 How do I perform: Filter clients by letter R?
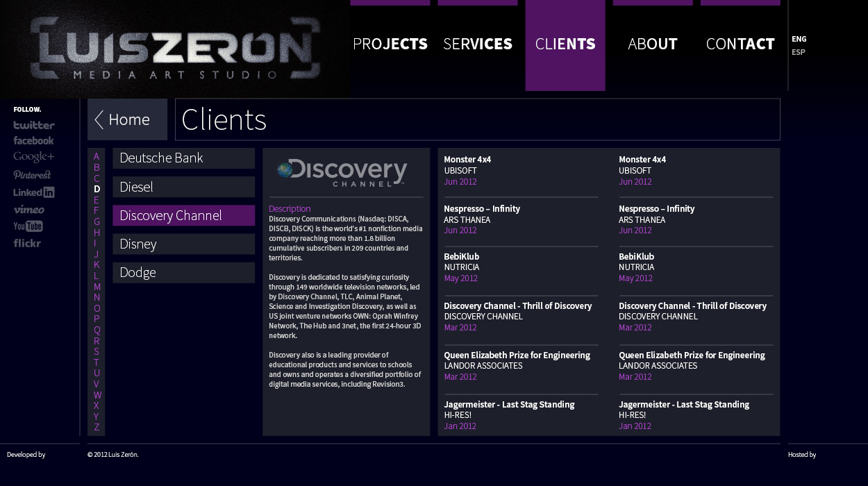(97, 341)
